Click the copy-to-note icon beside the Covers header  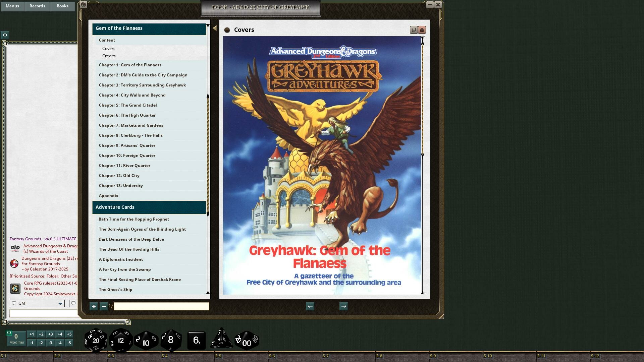(x=413, y=30)
